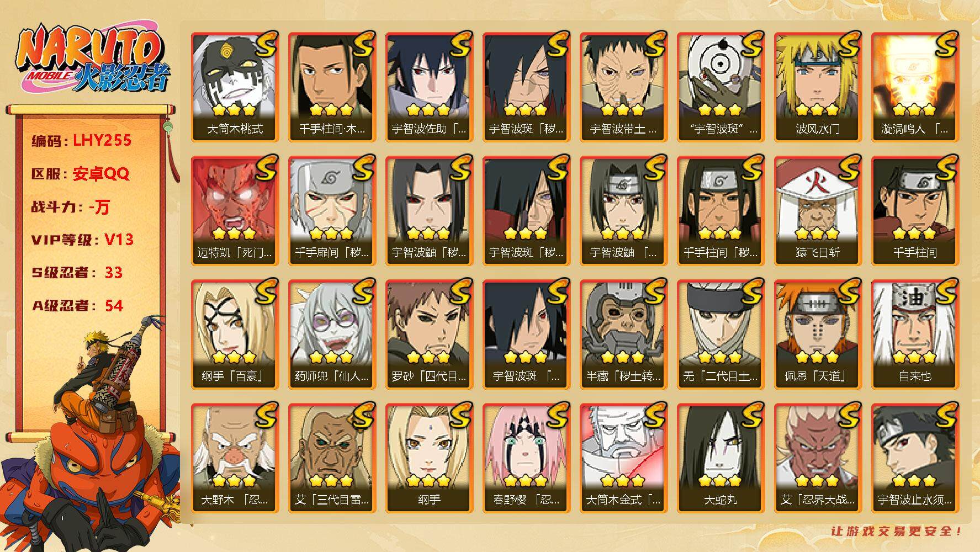Image resolution: width=980 pixels, height=552 pixels.
Task: Open the 佩恩「天道」 ninja card
Action: click(818, 334)
